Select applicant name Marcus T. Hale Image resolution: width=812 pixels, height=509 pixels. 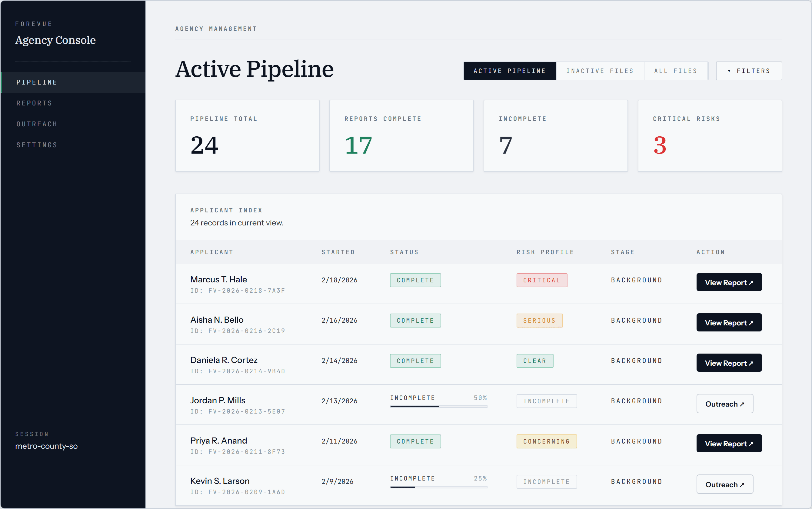218,279
